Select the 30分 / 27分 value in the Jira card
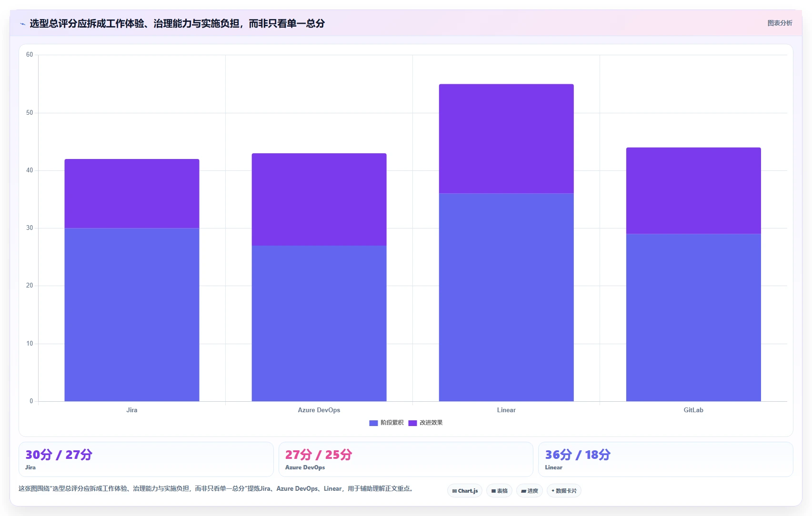The width and height of the screenshot is (812, 516). point(59,455)
